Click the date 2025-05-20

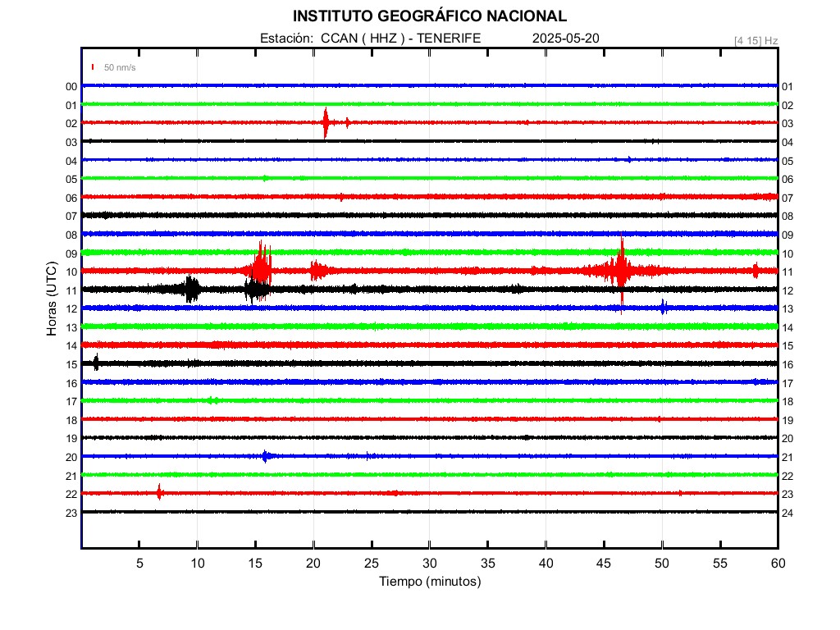coord(566,38)
